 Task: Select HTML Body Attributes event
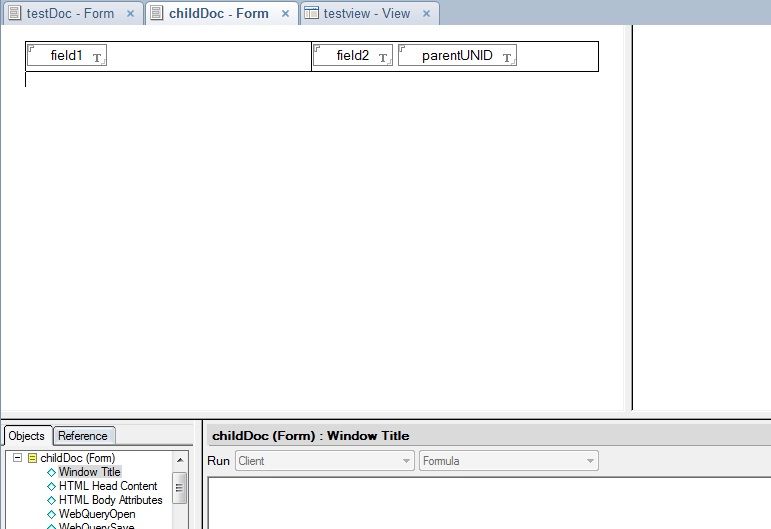[x=110, y=500]
